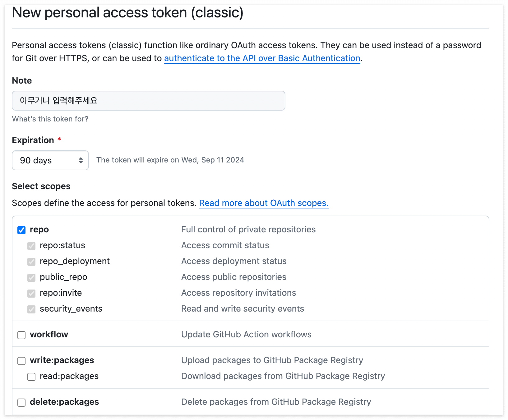This screenshot has height=420, width=508.
Task: Click the workflow scope label
Action: tap(49, 335)
